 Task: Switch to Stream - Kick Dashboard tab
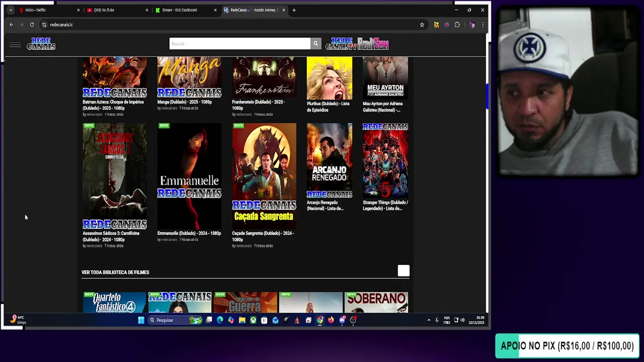click(x=186, y=10)
